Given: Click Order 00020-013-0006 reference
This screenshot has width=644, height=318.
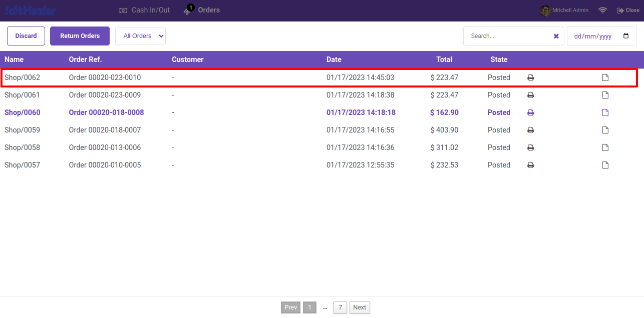Looking at the screenshot, I should [x=105, y=147].
